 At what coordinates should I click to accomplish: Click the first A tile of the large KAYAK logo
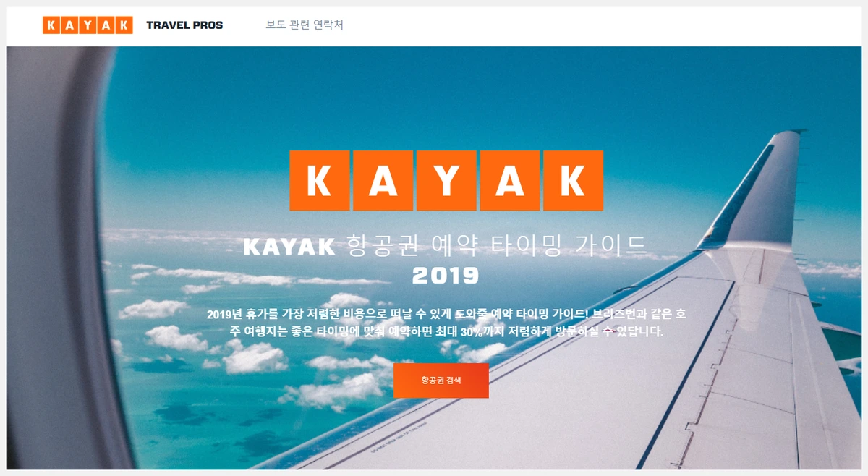pyautogui.click(x=383, y=180)
